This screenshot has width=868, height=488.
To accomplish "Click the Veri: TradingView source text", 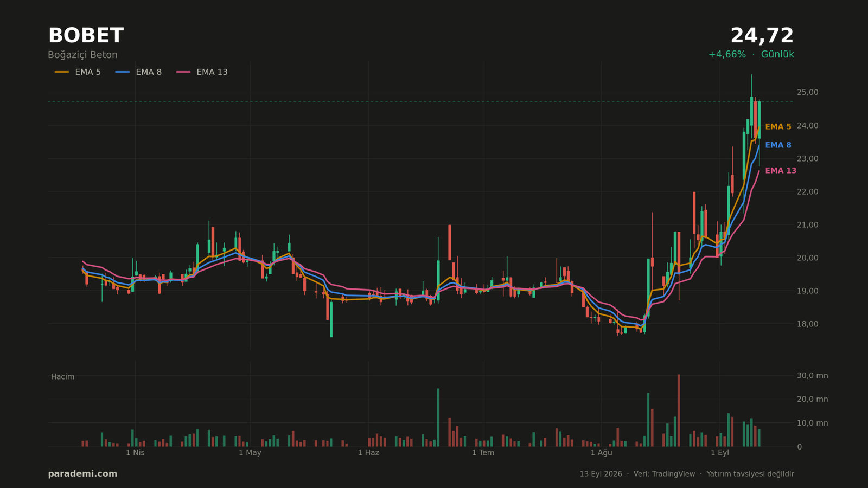I will click(664, 474).
